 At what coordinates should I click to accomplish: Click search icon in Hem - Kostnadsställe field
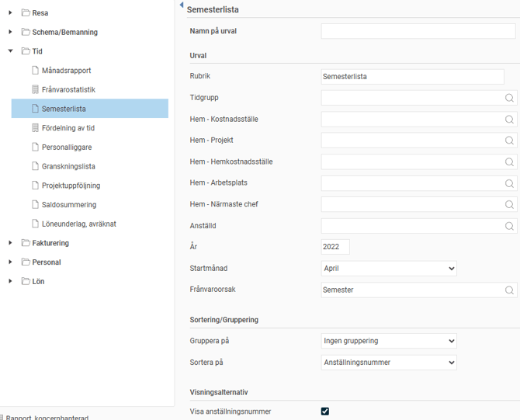pyautogui.click(x=509, y=120)
